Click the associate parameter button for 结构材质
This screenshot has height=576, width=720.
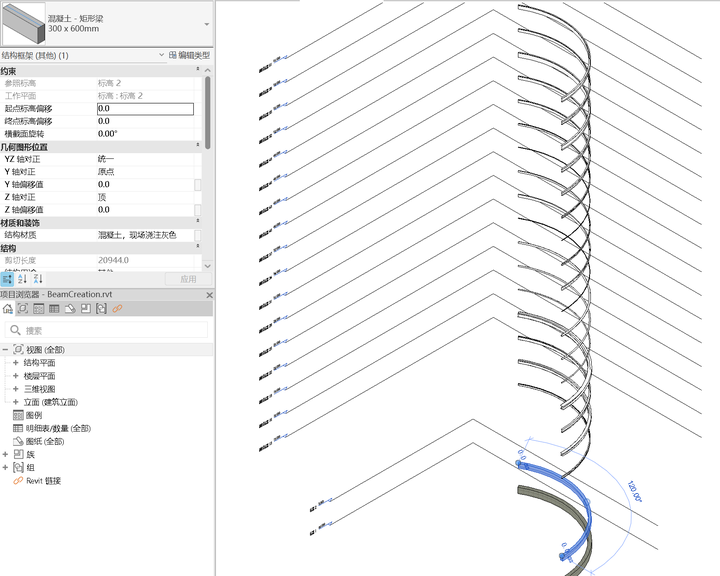[198, 235]
